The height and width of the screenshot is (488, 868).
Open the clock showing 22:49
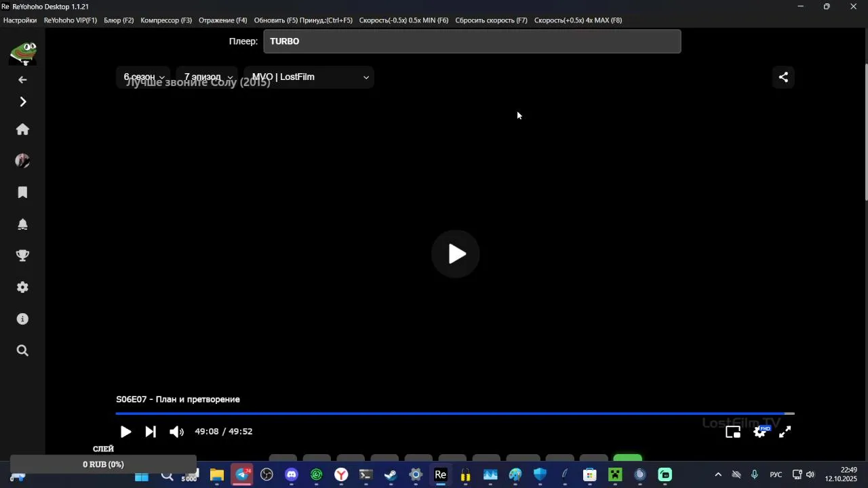(x=841, y=474)
